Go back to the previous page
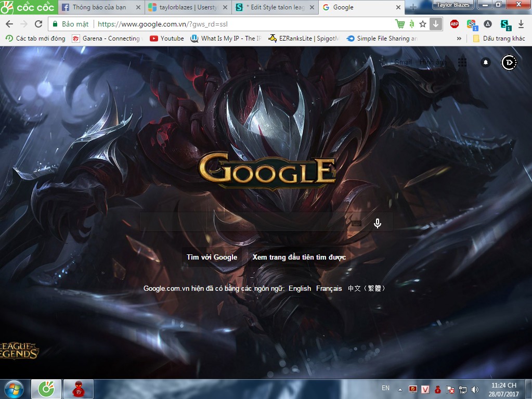The height and width of the screenshot is (399, 532). tap(9, 24)
